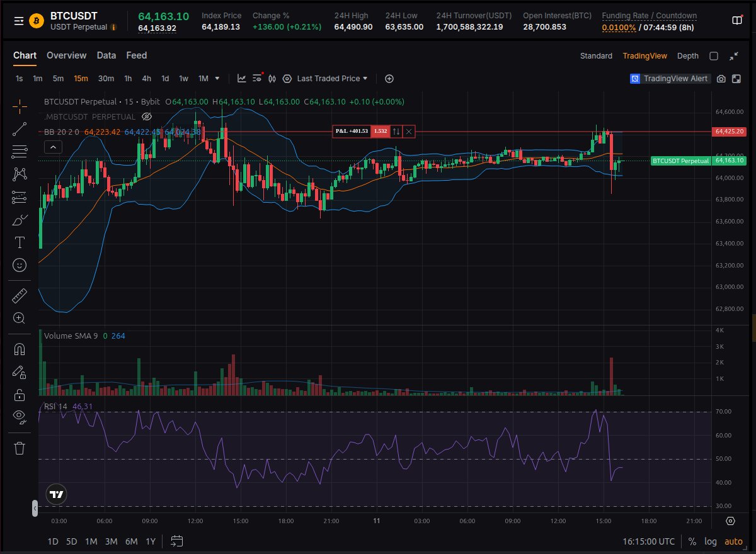Open time axis settings gear icon
The image size is (756, 554).
click(x=730, y=521)
